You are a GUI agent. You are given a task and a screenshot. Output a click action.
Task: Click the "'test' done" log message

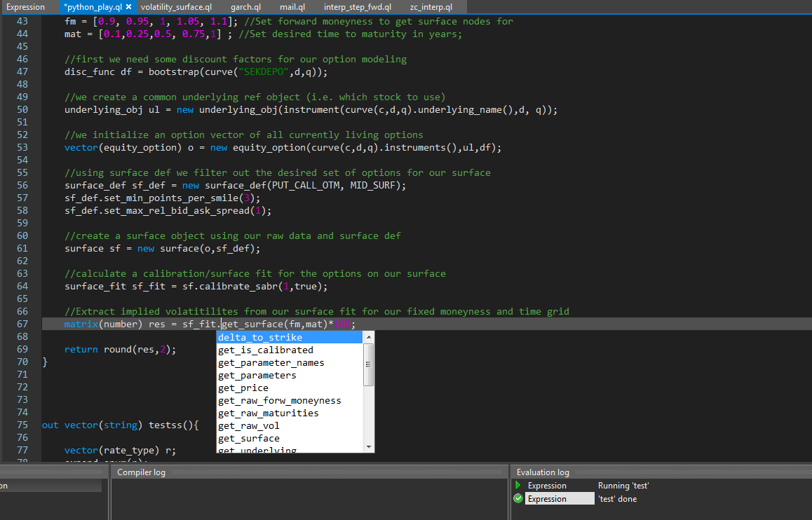(x=617, y=499)
